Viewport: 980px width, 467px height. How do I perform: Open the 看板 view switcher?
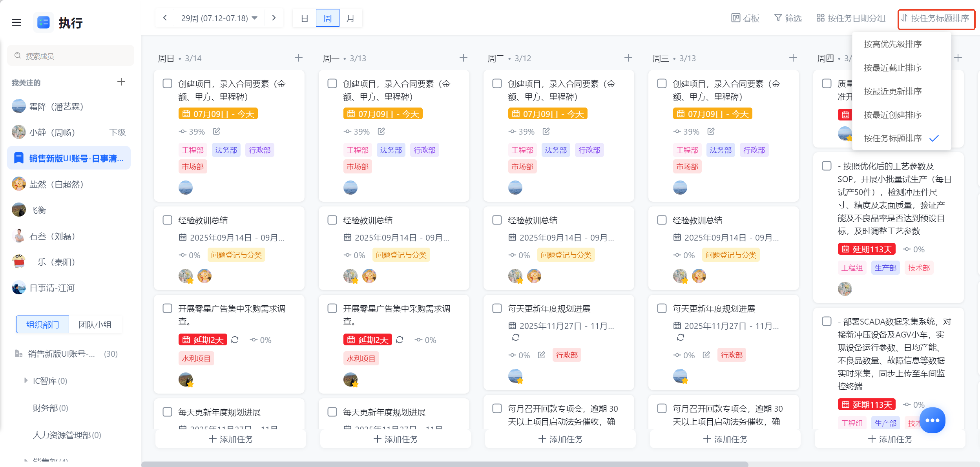745,18
